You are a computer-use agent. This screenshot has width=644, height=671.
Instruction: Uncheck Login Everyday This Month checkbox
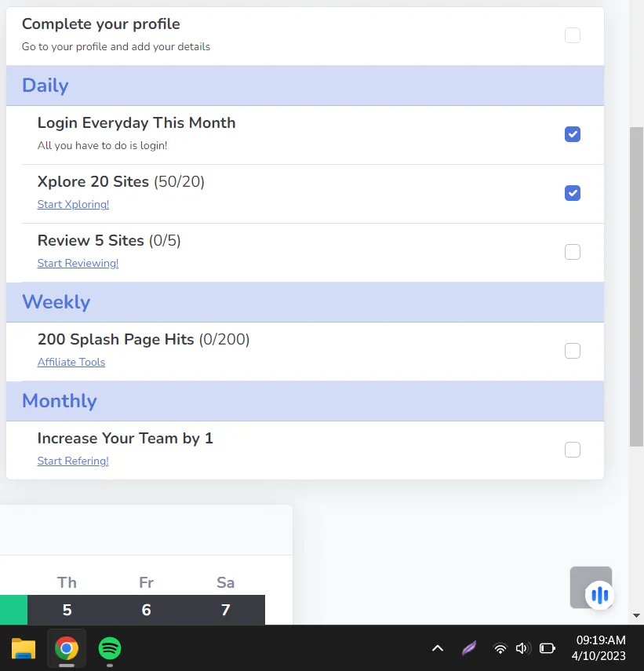573,134
